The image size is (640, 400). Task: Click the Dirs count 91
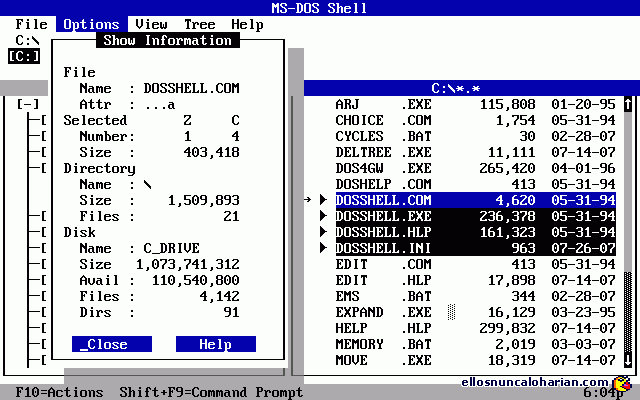[x=231, y=312]
